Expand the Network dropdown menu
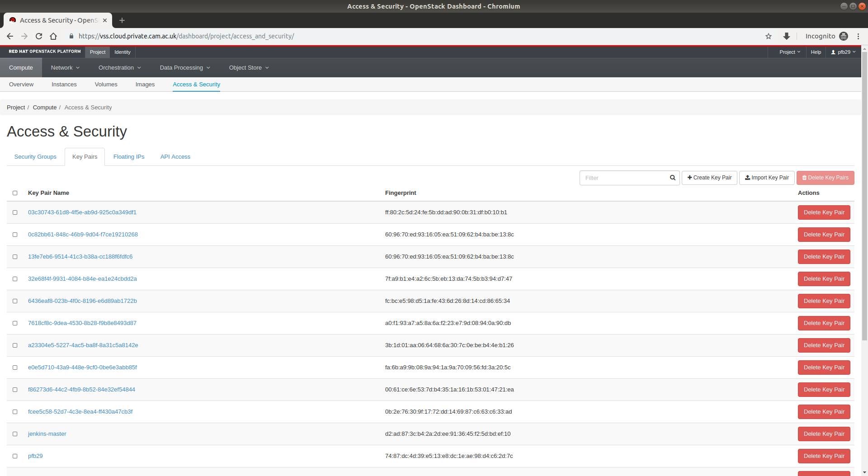The width and height of the screenshot is (868, 476). [x=65, y=68]
